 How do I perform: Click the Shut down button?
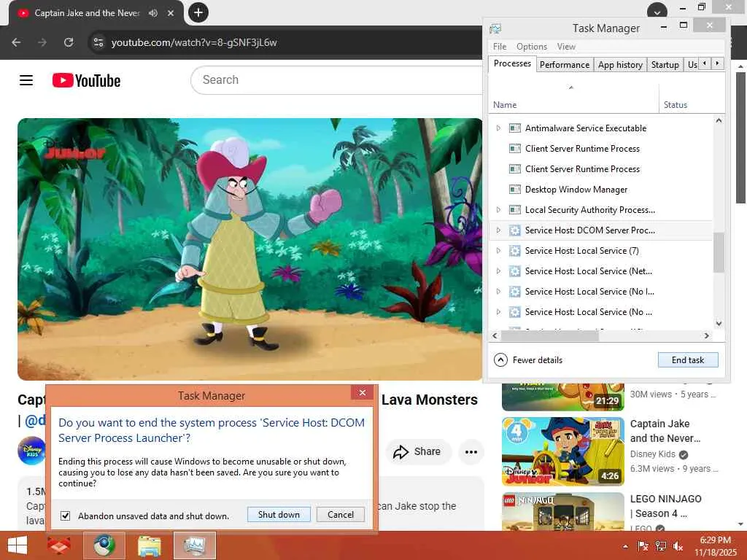point(279,514)
